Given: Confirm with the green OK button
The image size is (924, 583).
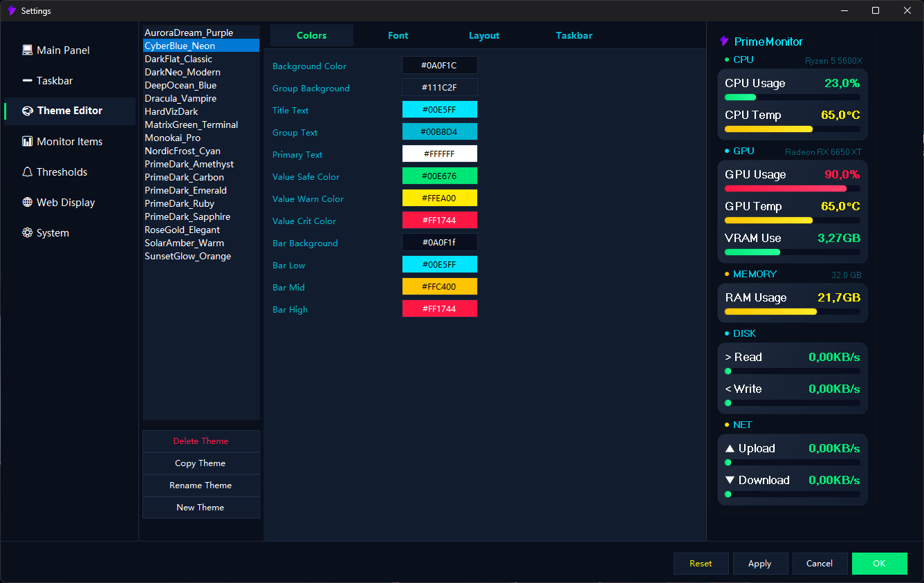Looking at the screenshot, I should point(879,563).
